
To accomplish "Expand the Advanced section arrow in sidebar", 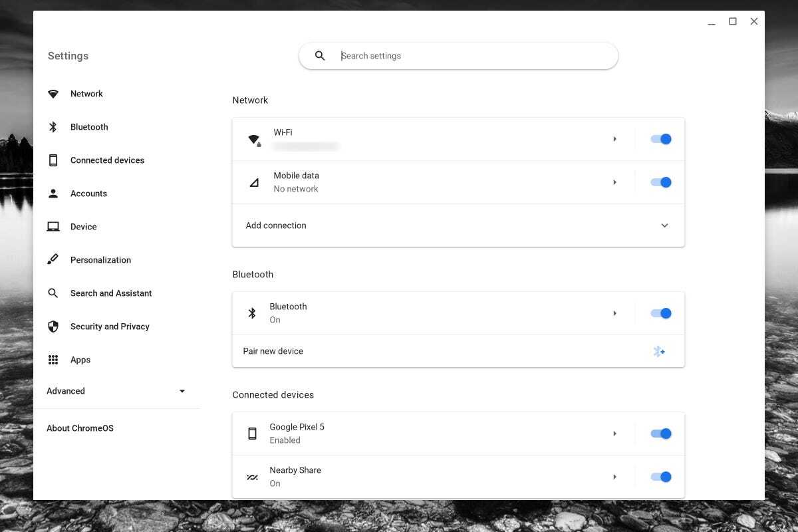I will pyautogui.click(x=182, y=391).
